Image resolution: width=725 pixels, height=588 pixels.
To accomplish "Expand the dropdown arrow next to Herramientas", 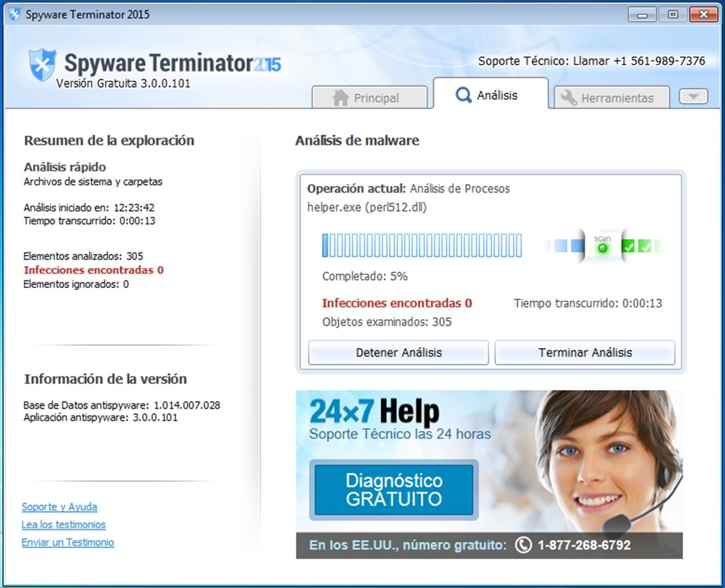I will 693,97.
